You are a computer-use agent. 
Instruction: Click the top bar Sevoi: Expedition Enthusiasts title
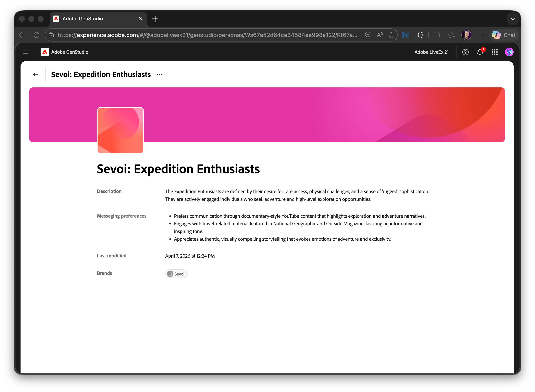pos(101,74)
